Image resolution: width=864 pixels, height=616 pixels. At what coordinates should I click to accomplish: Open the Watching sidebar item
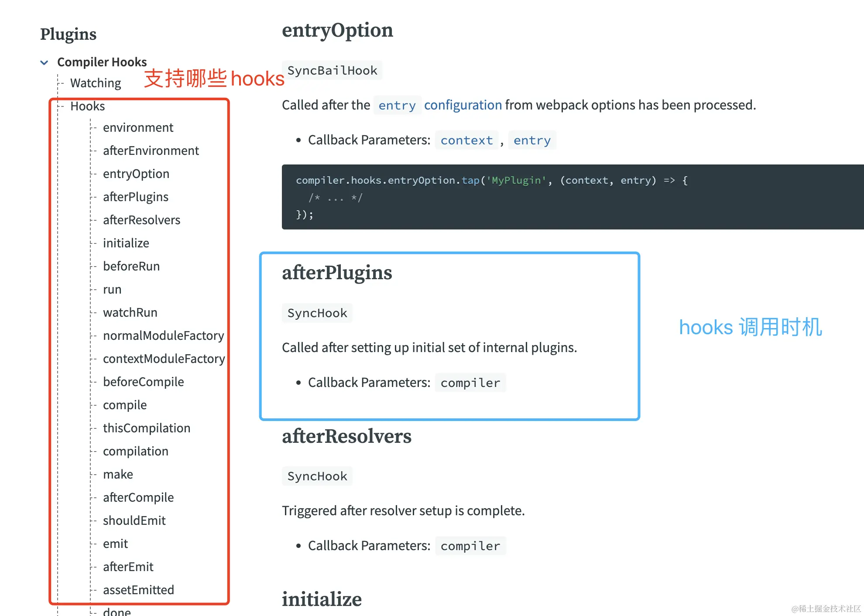click(x=96, y=83)
